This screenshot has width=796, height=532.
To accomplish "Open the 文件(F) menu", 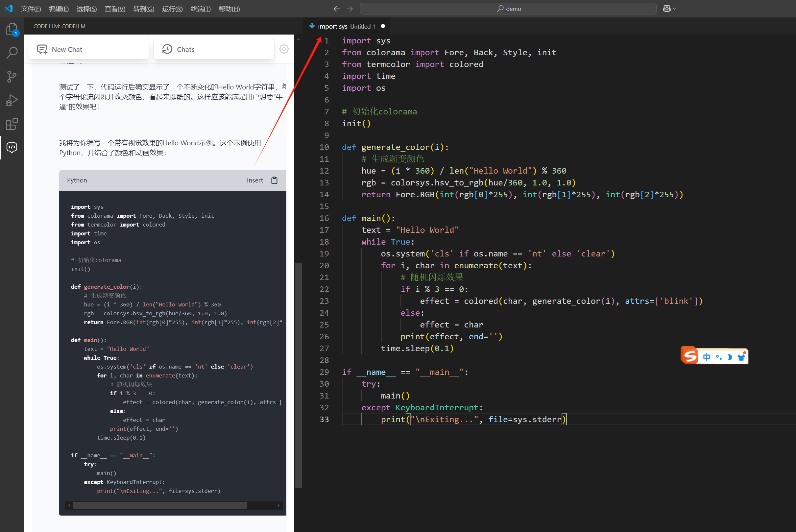I will coord(31,9).
